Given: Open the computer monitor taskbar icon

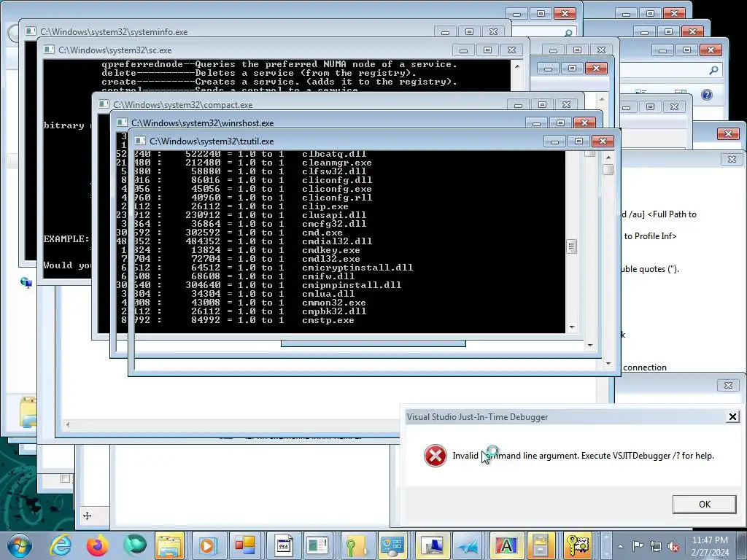Looking at the screenshot, I should [x=432, y=545].
